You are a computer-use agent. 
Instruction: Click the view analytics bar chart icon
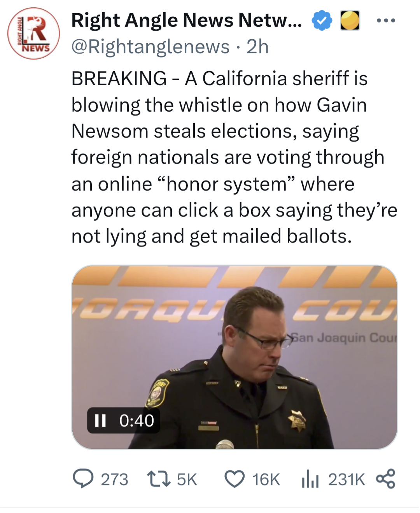(x=310, y=479)
